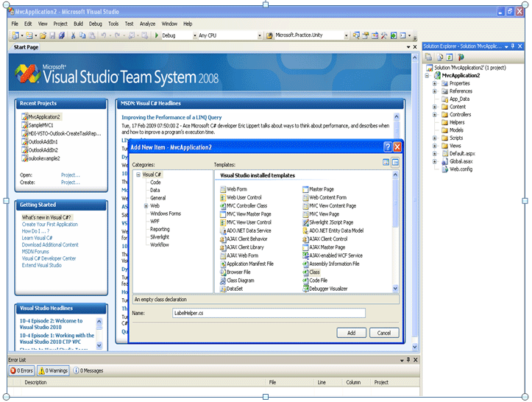The height and width of the screenshot is (402, 532).
Task: Toggle the 0 Errors filter button
Action: coord(22,370)
